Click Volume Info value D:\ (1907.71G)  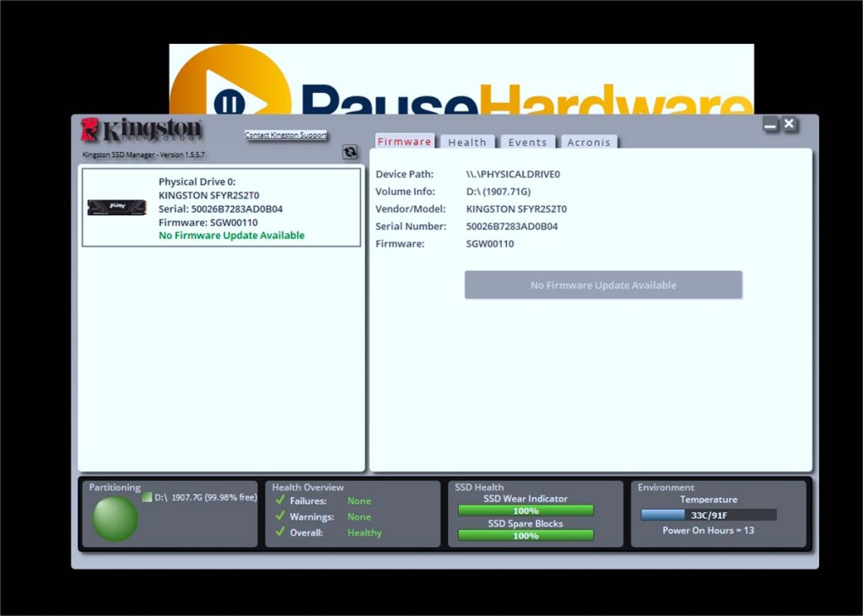[x=498, y=192]
